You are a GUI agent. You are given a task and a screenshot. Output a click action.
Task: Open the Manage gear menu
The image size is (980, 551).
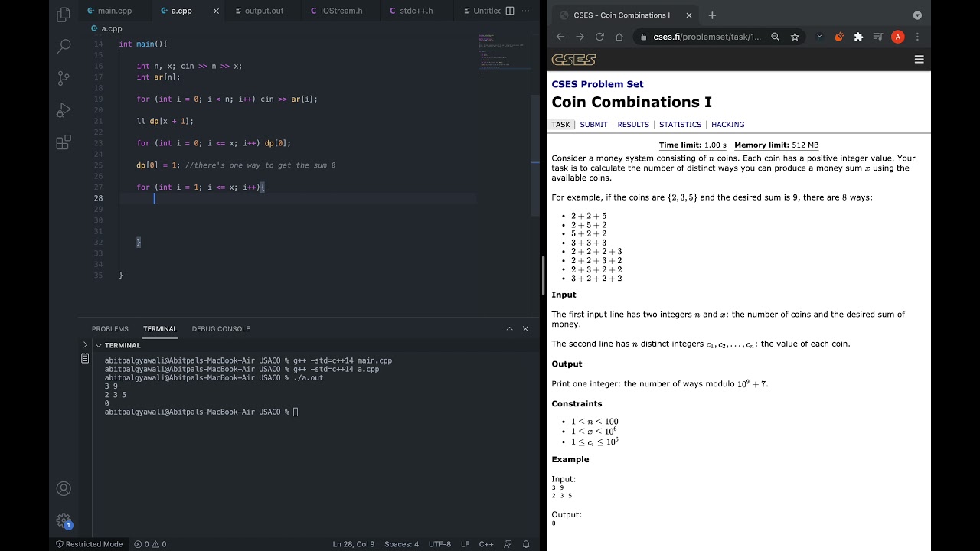[64, 520]
